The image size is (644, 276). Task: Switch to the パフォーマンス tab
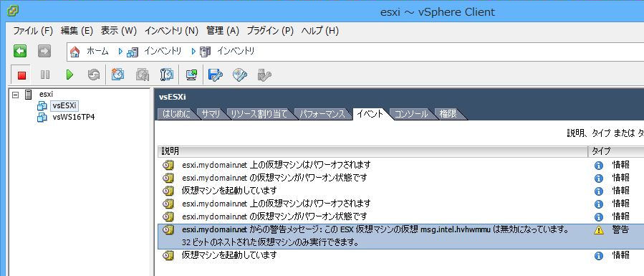pos(322,114)
